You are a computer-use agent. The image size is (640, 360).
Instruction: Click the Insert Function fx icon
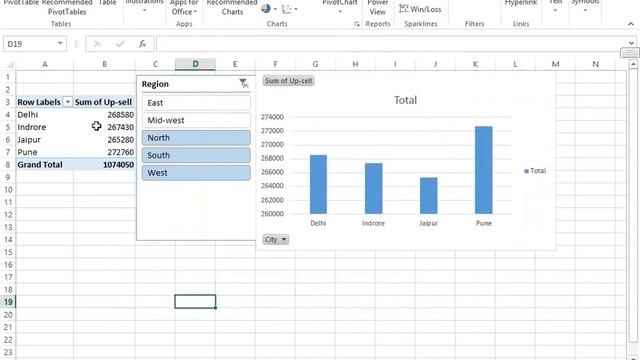[x=142, y=44]
